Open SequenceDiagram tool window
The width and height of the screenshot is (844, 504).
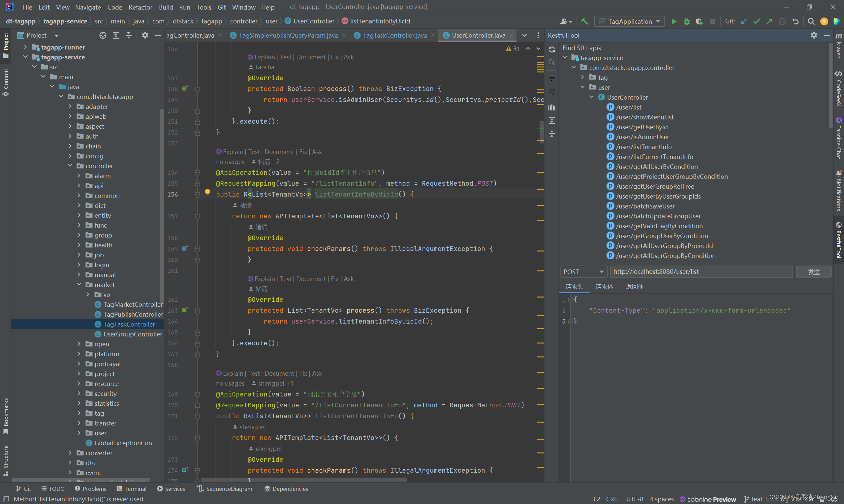pyautogui.click(x=225, y=489)
